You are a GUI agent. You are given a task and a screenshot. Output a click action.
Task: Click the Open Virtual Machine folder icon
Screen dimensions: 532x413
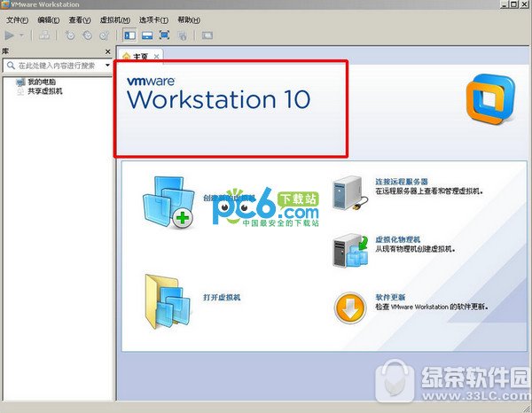pyautogui.click(x=165, y=302)
